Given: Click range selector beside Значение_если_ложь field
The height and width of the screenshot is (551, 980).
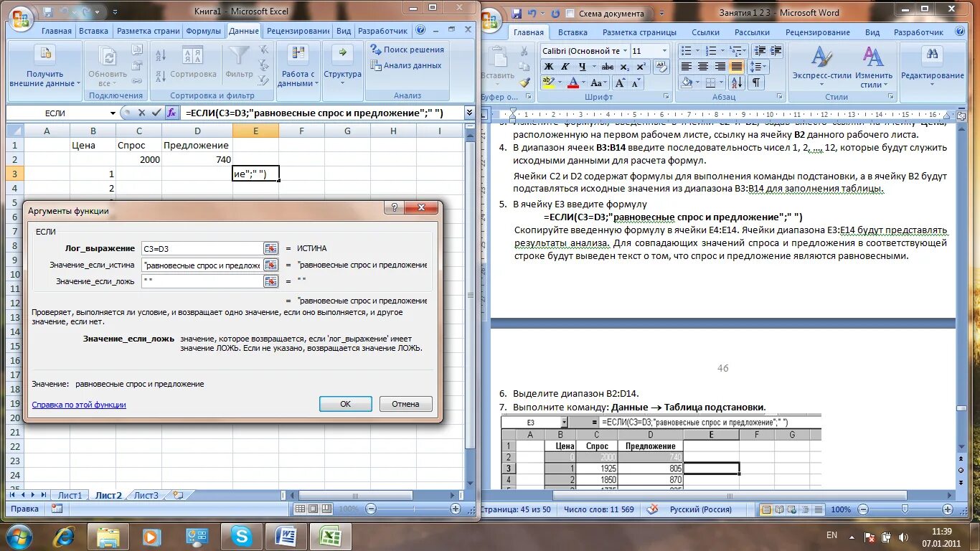Looking at the screenshot, I should point(270,281).
